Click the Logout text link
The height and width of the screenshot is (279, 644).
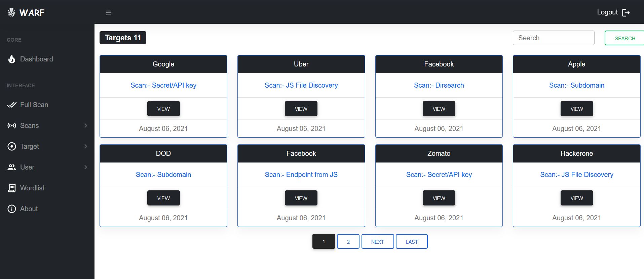pyautogui.click(x=607, y=12)
